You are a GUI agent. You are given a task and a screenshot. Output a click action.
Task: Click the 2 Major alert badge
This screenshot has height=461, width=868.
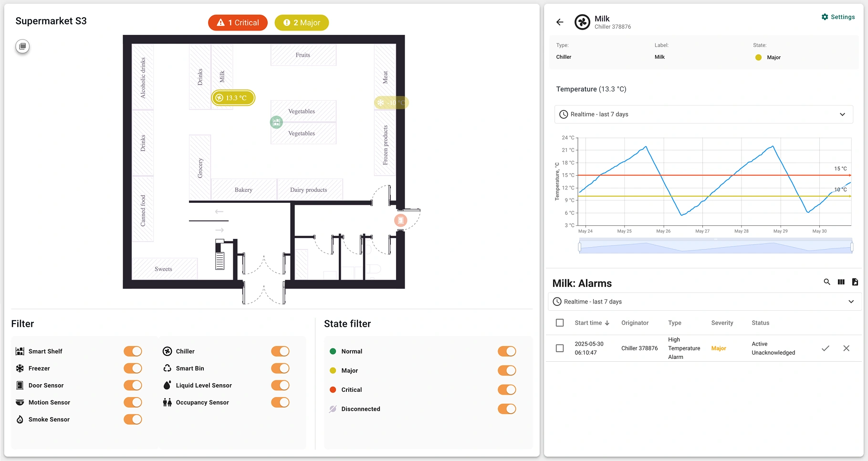pyautogui.click(x=301, y=22)
